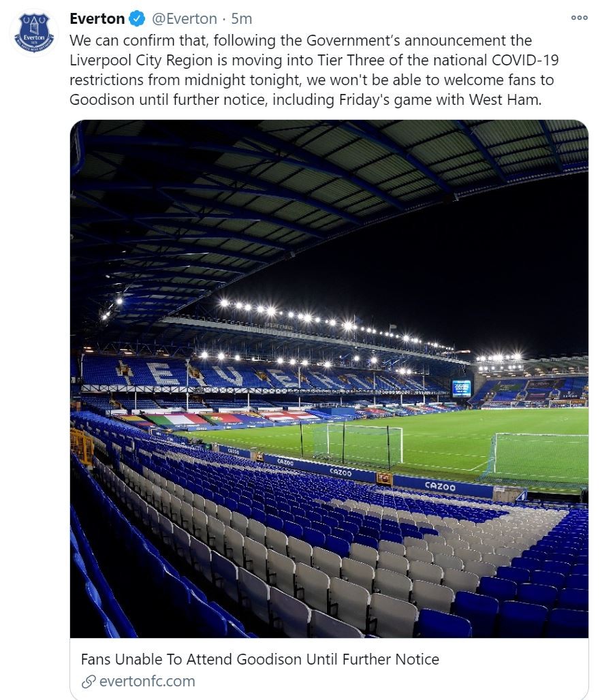Image resolution: width=600 pixels, height=700 pixels.
Task: Visit the evertonfc.com domain link
Action: pyautogui.click(x=147, y=680)
